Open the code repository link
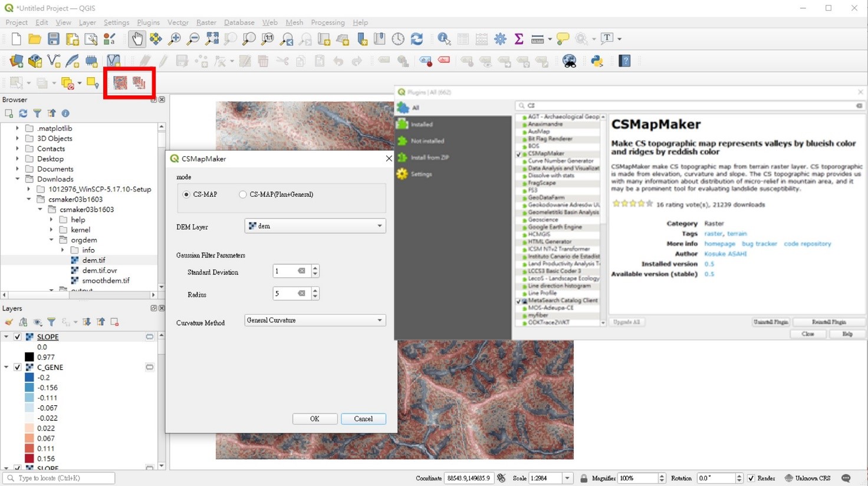This screenshot has height=486, width=868. (x=807, y=244)
